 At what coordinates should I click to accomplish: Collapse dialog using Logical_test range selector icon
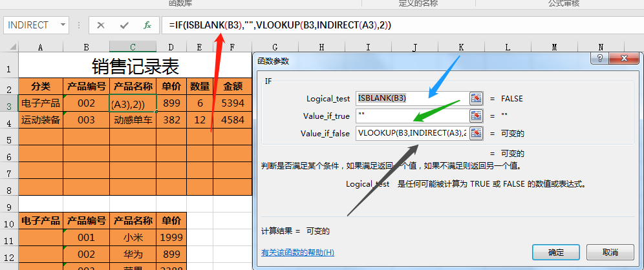click(x=476, y=98)
